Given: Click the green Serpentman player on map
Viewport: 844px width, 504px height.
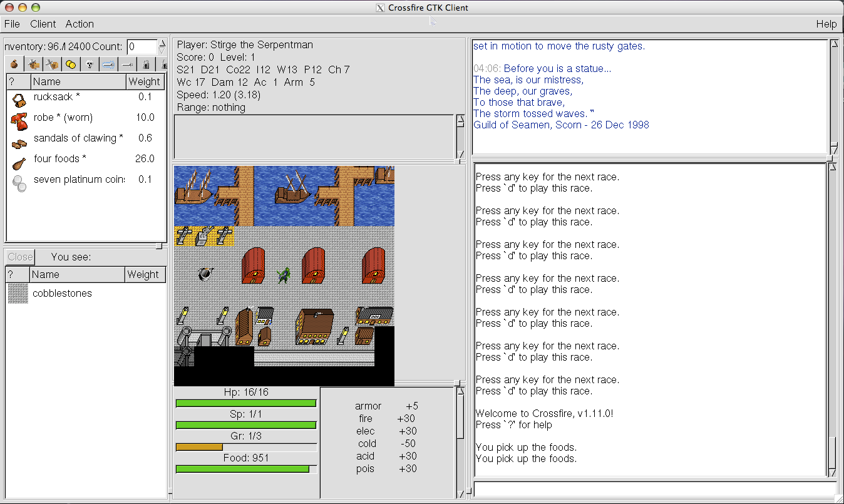Looking at the screenshot, I should (x=284, y=274).
